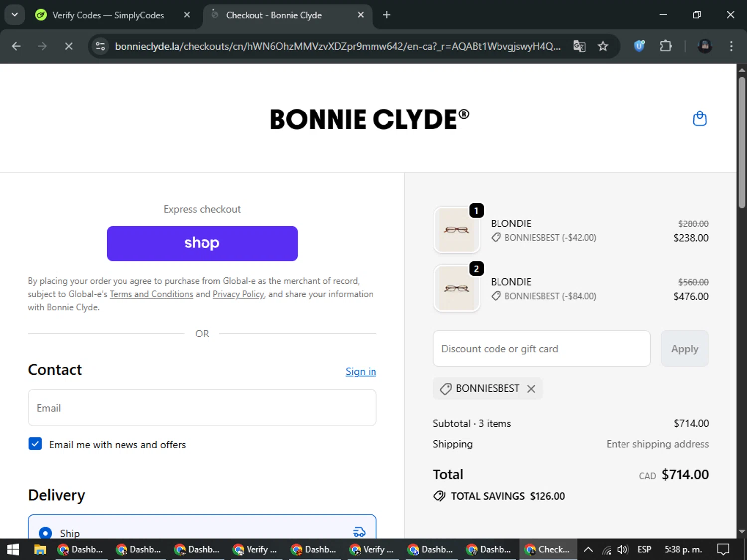Focus the Email input field

202,408
